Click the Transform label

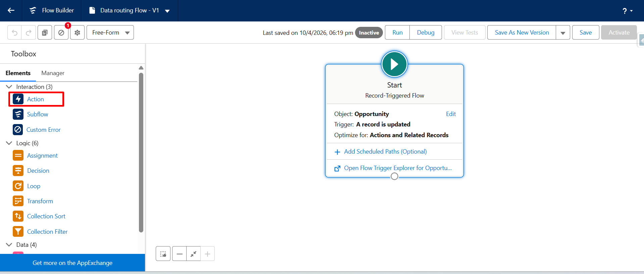click(x=40, y=201)
